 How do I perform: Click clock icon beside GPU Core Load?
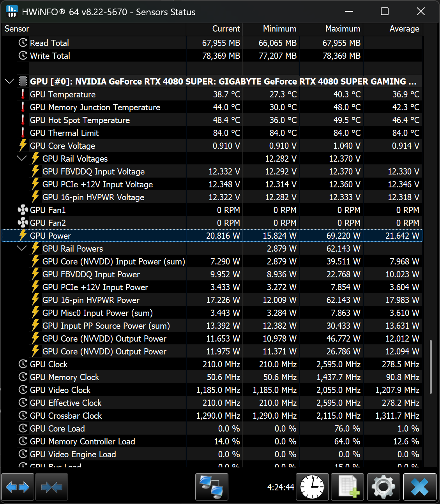(23, 428)
